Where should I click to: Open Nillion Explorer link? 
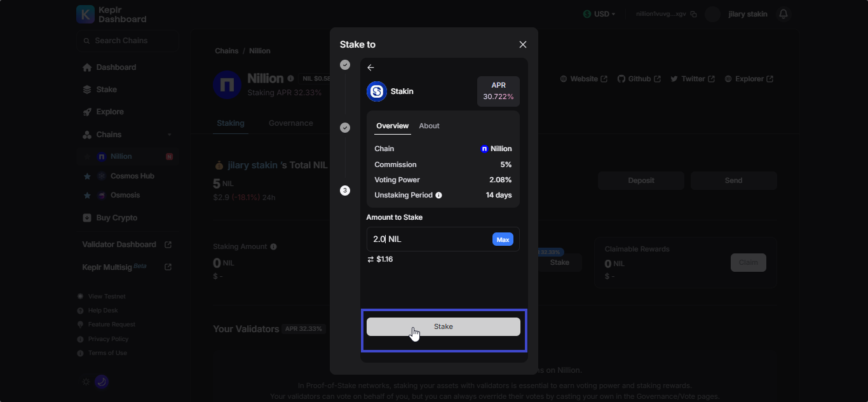point(749,79)
